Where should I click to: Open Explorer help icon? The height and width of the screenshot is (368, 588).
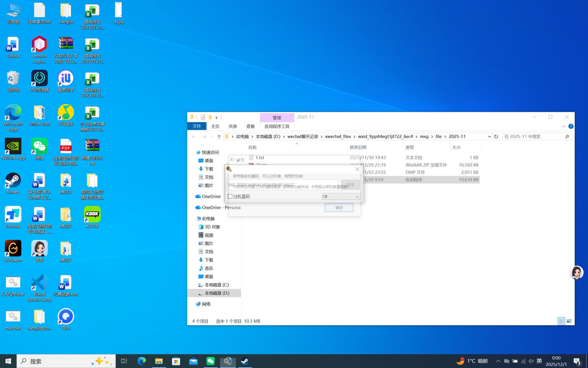point(571,126)
